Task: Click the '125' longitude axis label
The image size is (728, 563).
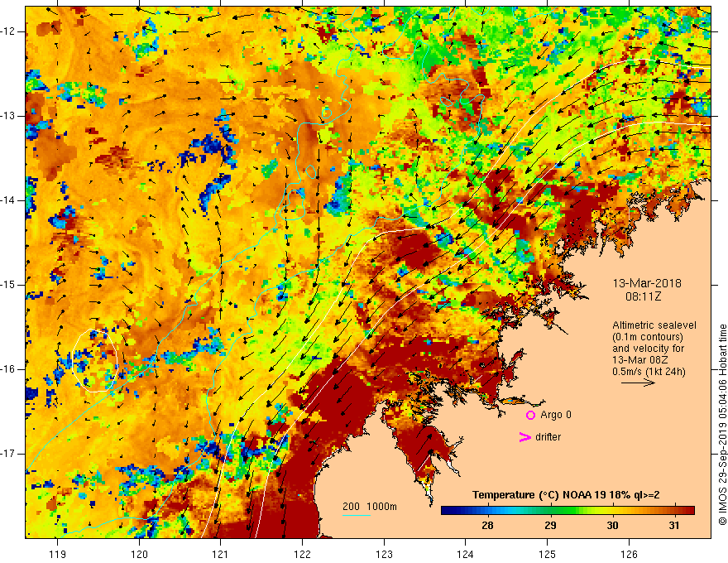Action: [x=548, y=554]
